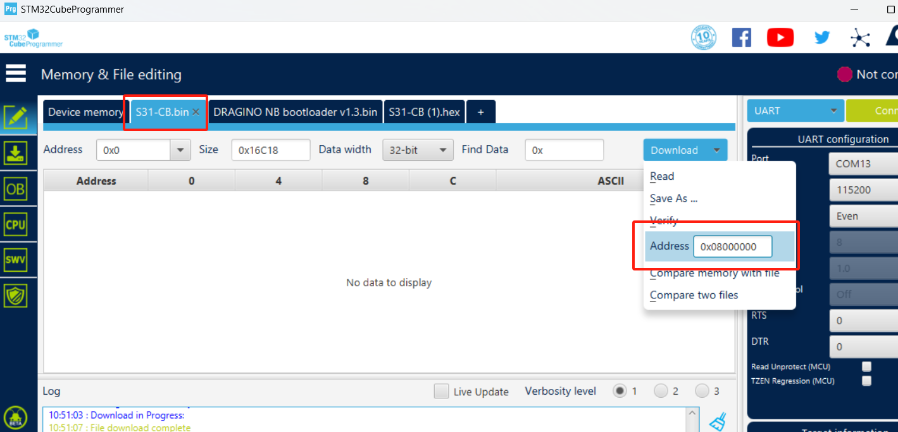This screenshot has width=898, height=432.
Task: Open the shield security icon
Action: coord(16,296)
